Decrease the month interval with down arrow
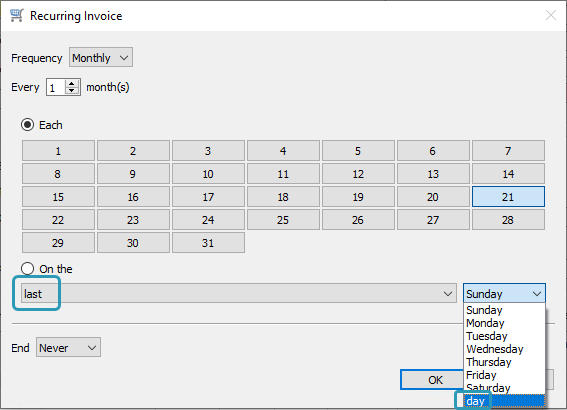 pyautogui.click(x=72, y=90)
